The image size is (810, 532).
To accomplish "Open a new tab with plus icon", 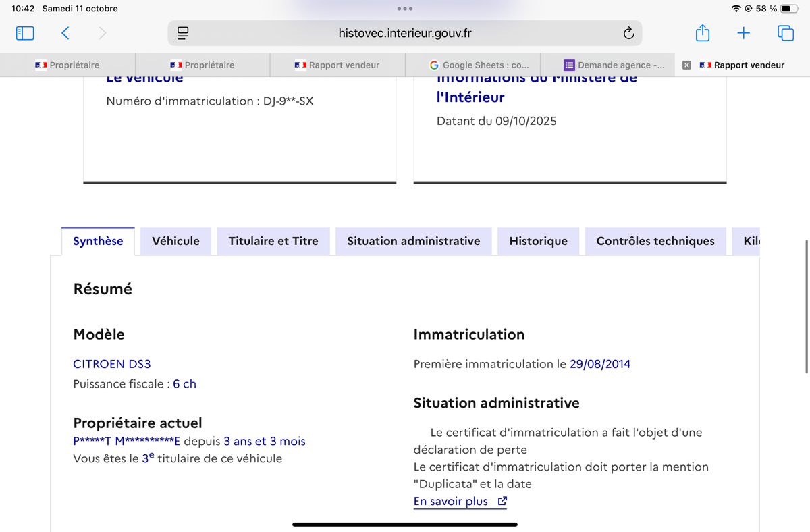I will click(743, 32).
